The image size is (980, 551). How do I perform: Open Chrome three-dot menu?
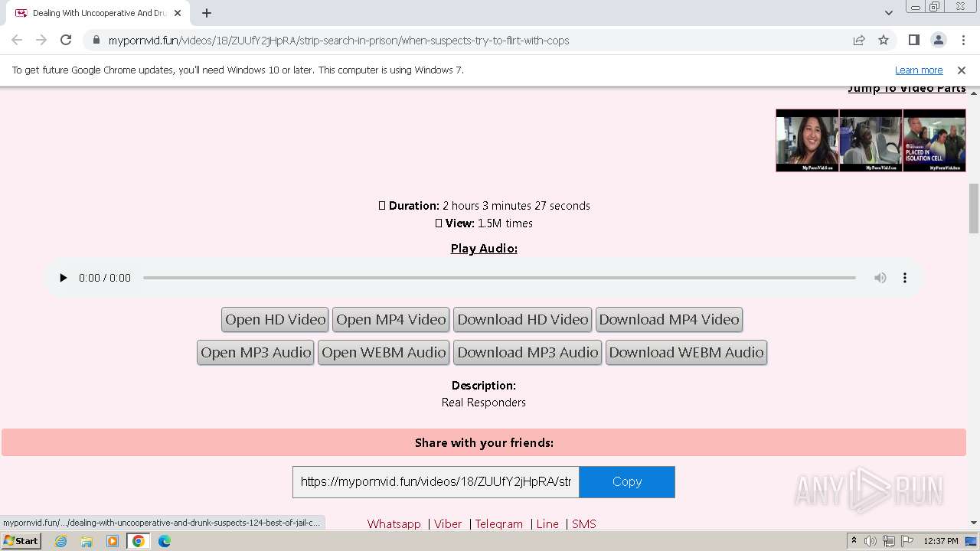962,41
